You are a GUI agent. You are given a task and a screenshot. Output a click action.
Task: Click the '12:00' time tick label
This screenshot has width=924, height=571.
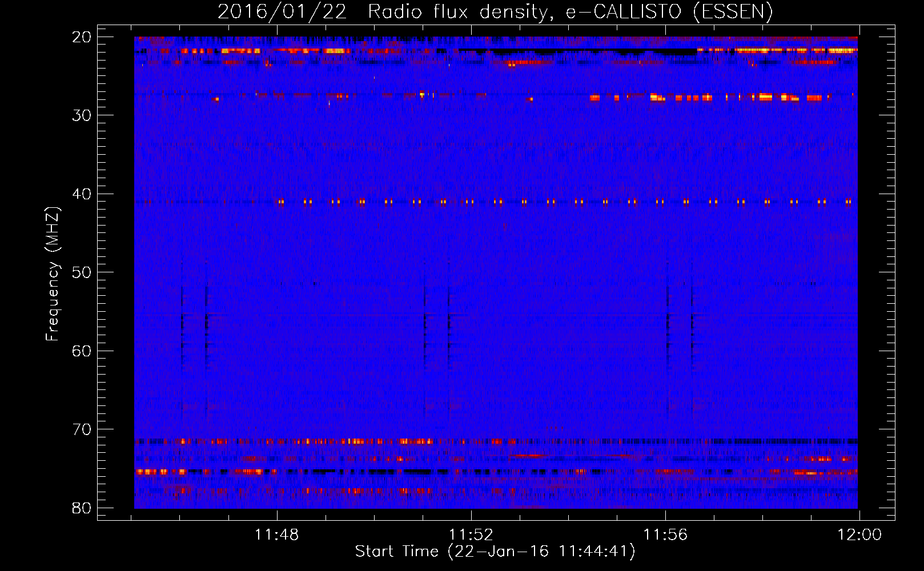click(x=859, y=535)
